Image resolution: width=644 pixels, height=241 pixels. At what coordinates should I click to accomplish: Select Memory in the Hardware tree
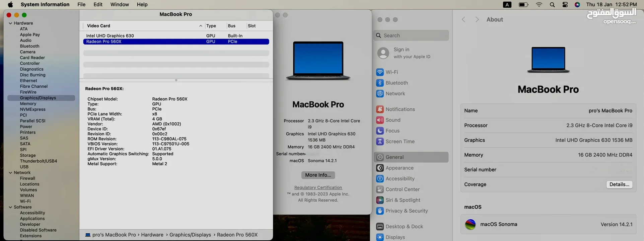click(28, 104)
